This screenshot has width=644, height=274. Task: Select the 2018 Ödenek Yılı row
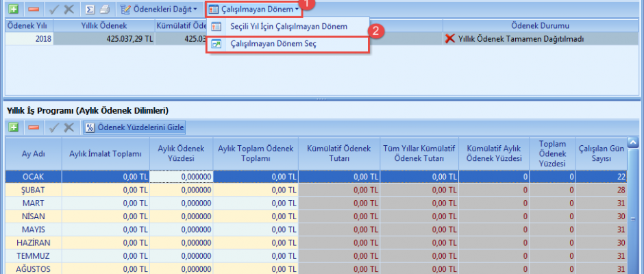[27, 39]
